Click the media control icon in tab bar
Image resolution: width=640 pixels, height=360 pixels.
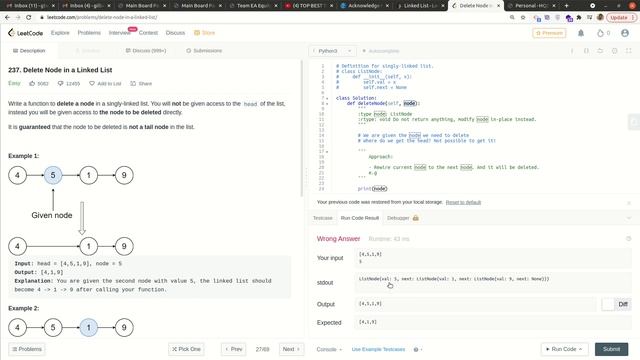coord(592,6)
